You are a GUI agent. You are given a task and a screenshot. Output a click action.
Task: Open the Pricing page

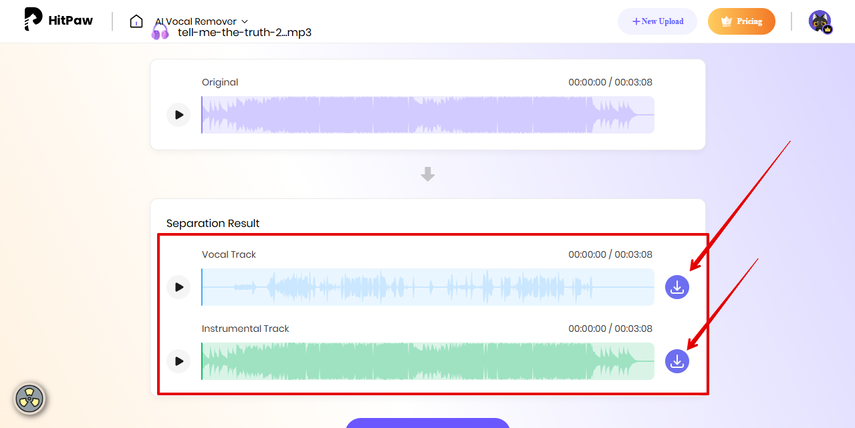click(741, 21)
